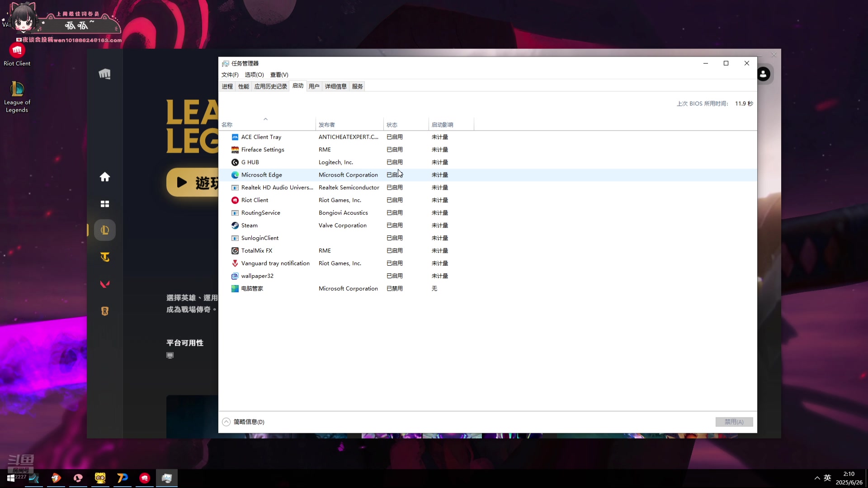The width and height of the screenshot is (868, 488).
Task: Select Bongiovi Acoustics publisher cell
Action: tap(343, 213)
